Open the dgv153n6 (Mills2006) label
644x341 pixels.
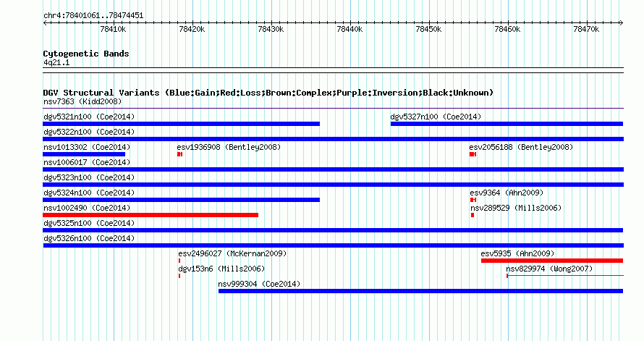221,269
